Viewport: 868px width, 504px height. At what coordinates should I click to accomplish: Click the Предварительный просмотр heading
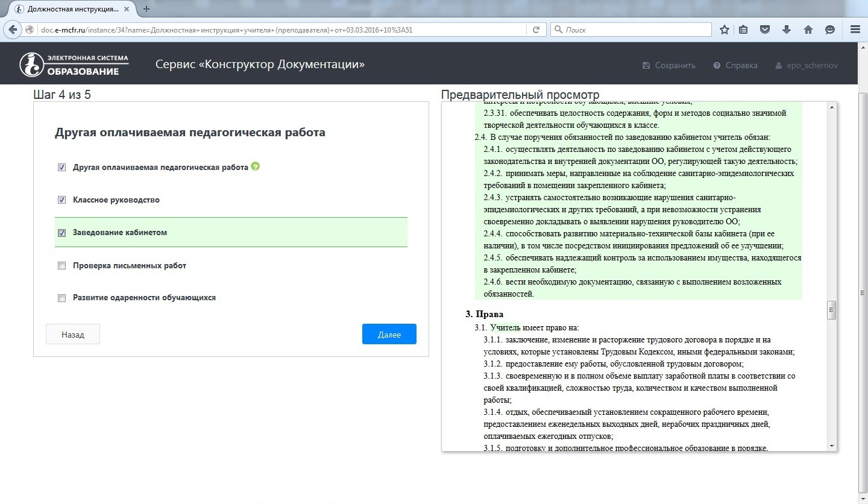(520, 95)
